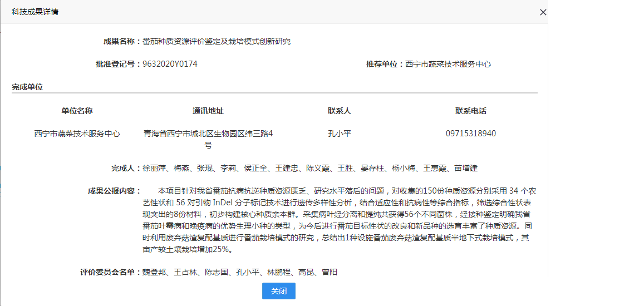
Task: Click the registration number 9632020Y0174
Action: tap(170, 64)
